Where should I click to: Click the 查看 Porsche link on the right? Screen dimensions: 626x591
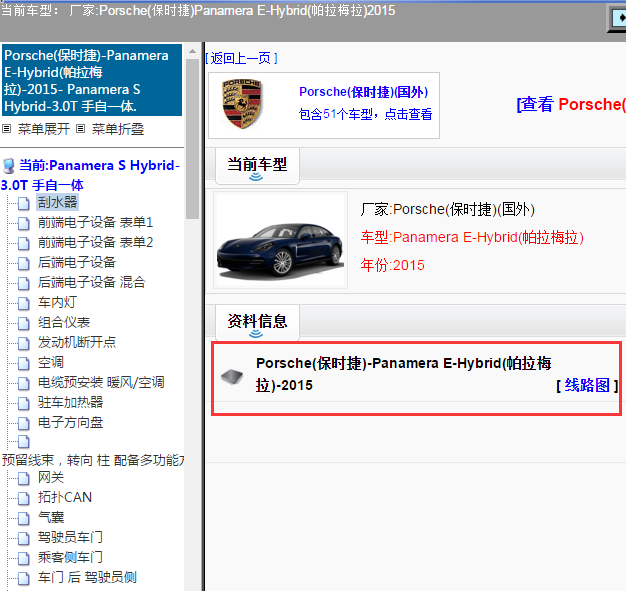571,105
